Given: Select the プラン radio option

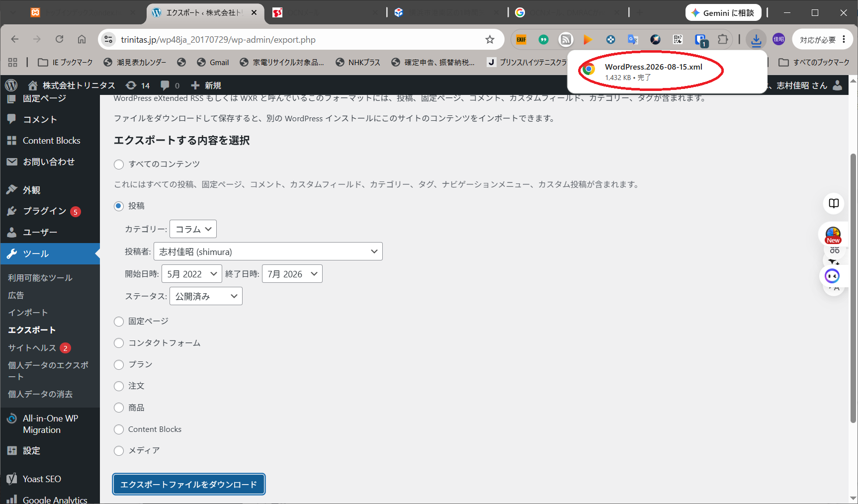Looking at the screenshot, I should (119, 365).
